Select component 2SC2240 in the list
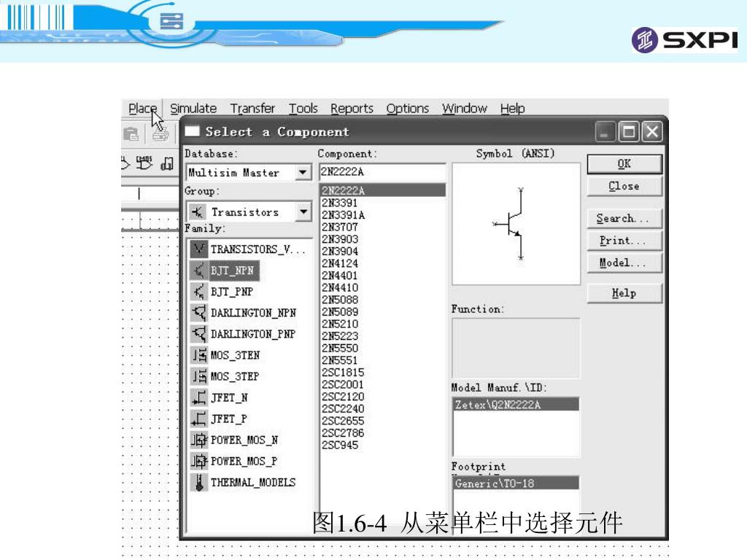747x560 pixels. point(343,408)
